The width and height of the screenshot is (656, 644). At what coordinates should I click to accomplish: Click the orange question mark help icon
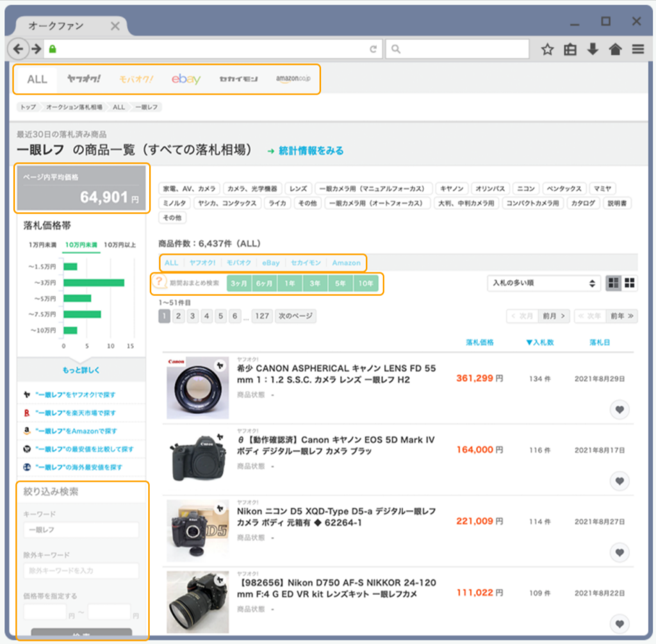pyautogui.click(x=159, y=283)
